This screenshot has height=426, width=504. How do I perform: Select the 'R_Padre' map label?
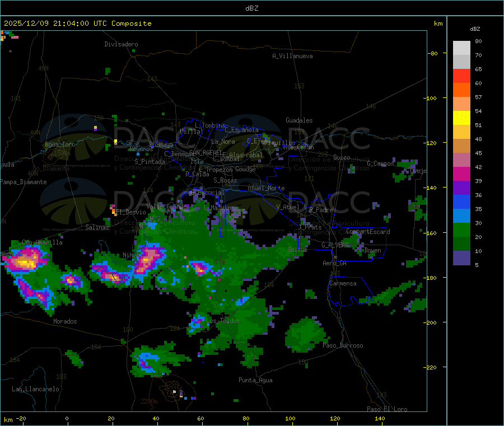(321, 210)
